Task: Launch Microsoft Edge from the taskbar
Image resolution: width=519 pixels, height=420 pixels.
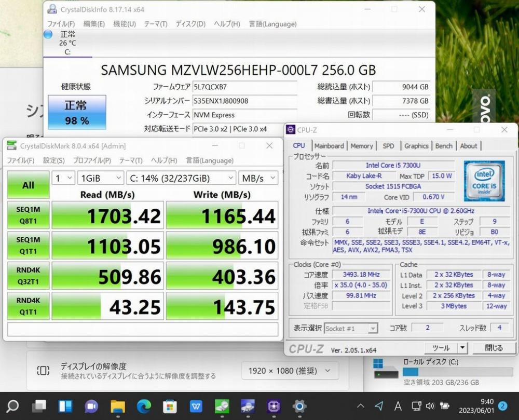Action: (144, 406)
